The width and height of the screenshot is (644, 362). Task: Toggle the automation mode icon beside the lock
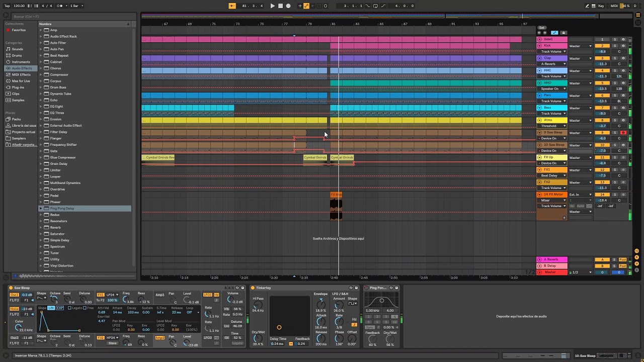[x=554, y=33]
